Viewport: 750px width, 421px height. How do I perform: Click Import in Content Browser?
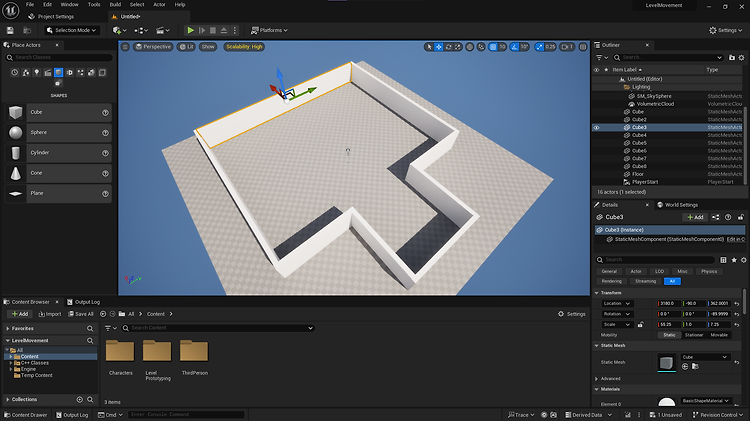click(x=50, y=314)
